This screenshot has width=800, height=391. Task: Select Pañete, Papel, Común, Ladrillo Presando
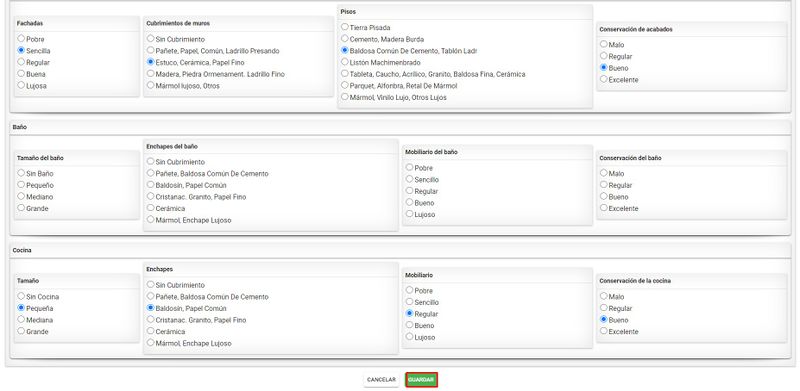pos(151,51)
